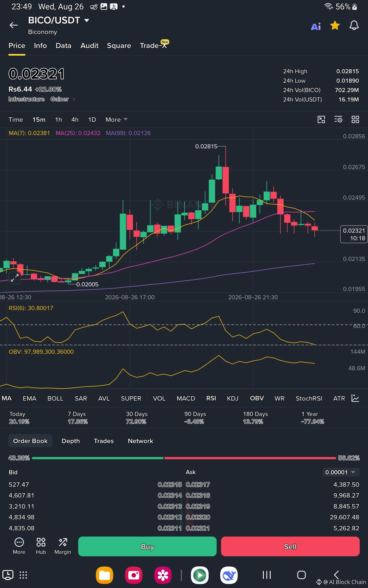The height and width of the screenshot is (588, 368).
Task: Select the 1D chart interval
Action: (x=92, y=119)
